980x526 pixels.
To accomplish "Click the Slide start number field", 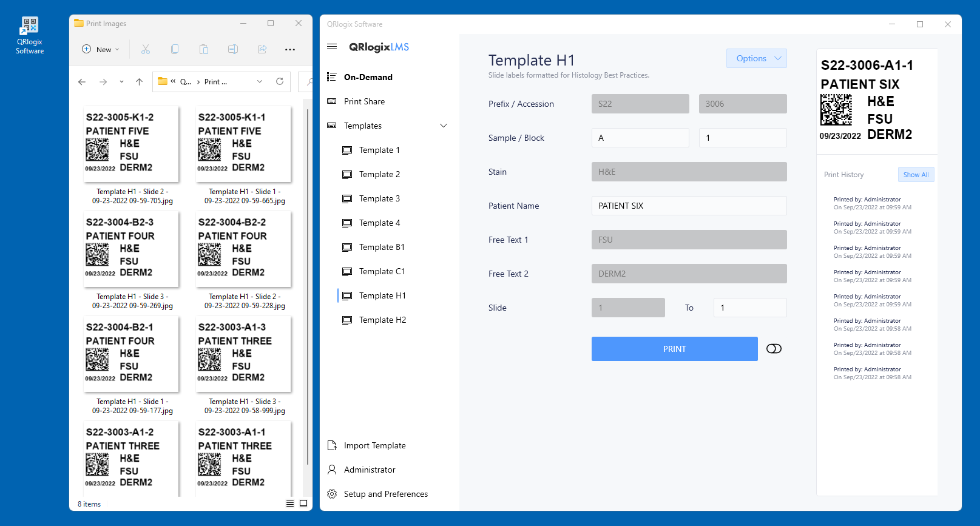I will click(x=628, y=308).
